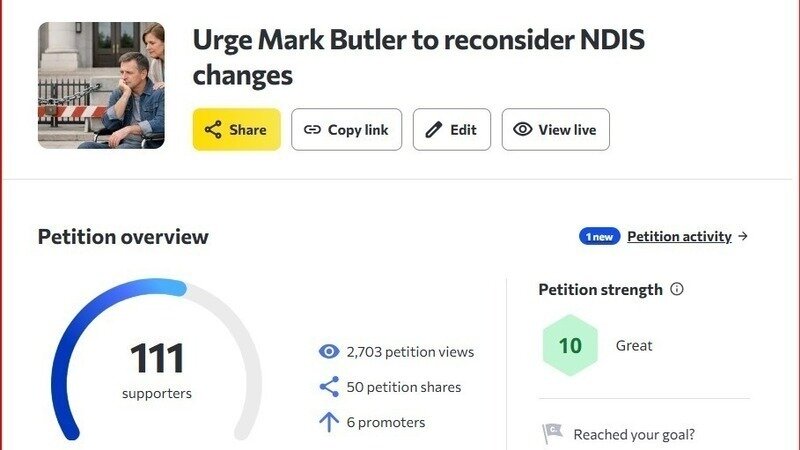This screenshot has width=800, height=450.
Task: Click the share icon next to petition shares
Action: click(x=329, y=387)
